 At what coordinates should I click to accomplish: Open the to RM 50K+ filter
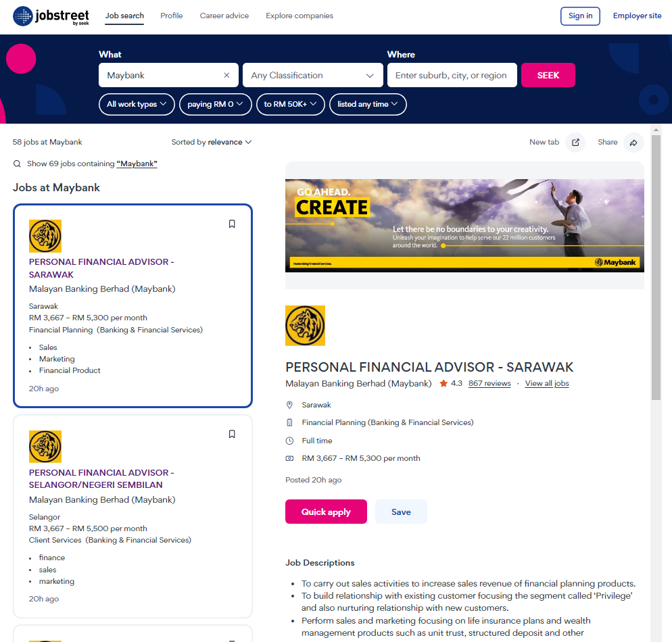(291, 104)
